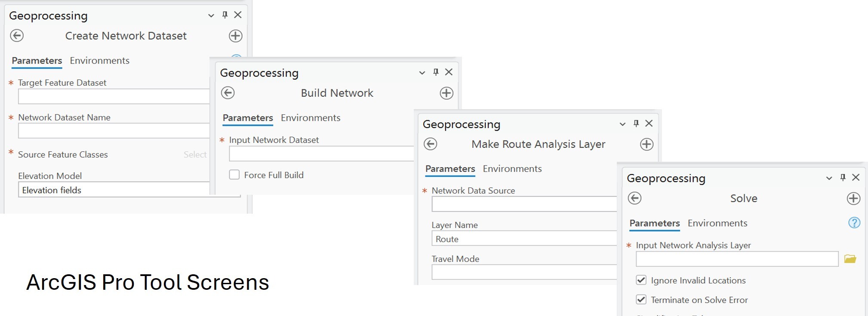Viewport: 868px width, 316px height.
Task: Expand options chevron in Make Route Analysis pane
Action: point(622,124)
